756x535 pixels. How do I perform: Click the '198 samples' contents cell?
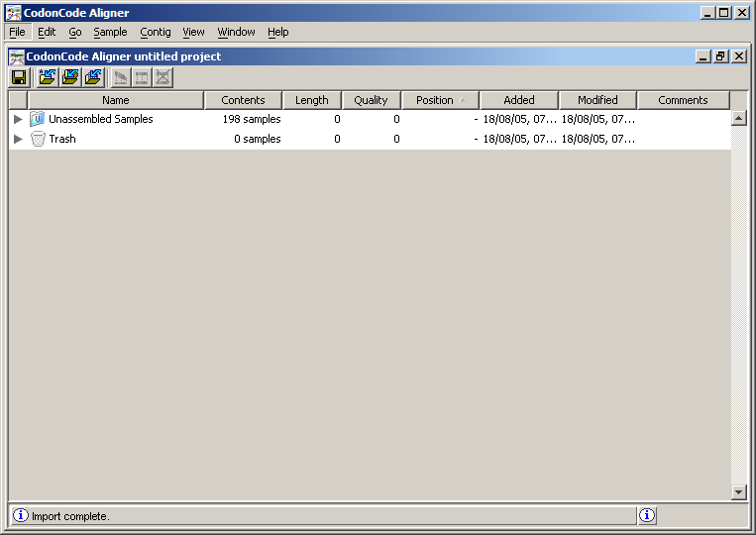(x=252, y=119)
